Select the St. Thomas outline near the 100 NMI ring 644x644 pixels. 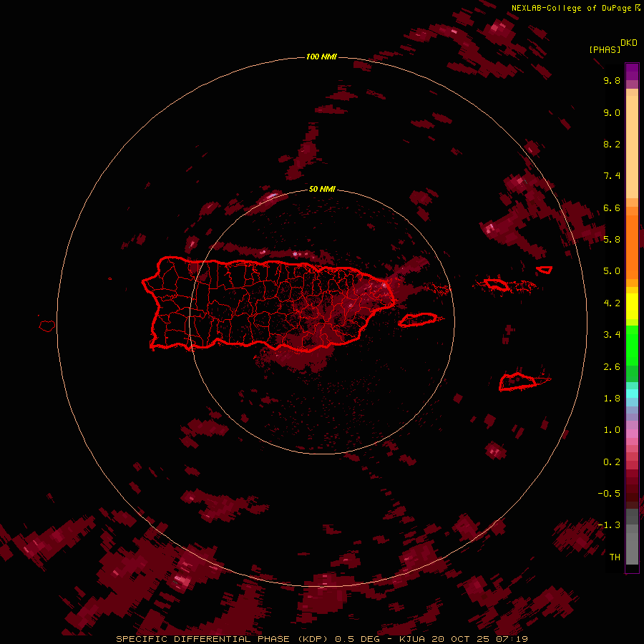[545, 270]
